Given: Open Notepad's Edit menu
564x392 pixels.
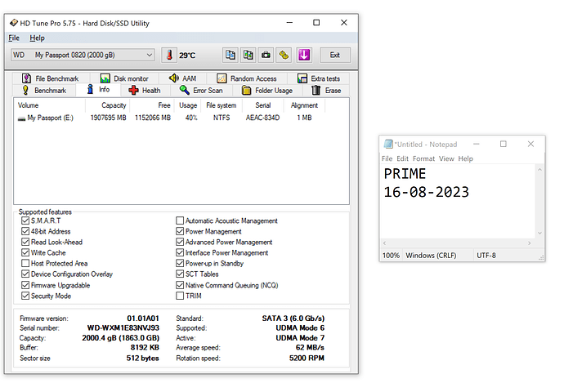Looking at the screenshot, I should [402, 158].
